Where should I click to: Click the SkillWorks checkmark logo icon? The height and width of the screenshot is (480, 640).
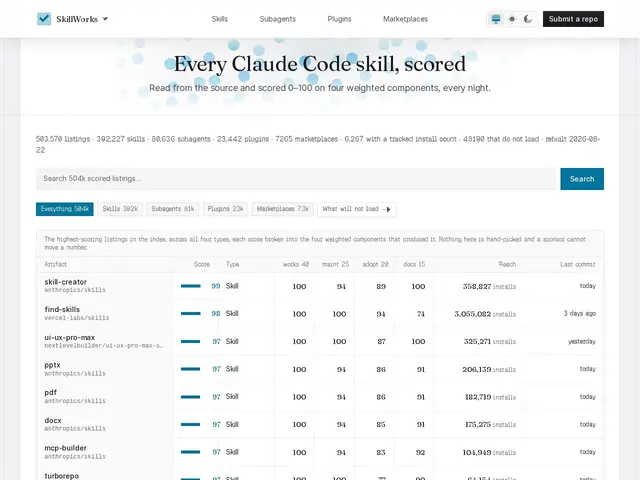coord(44,19)
